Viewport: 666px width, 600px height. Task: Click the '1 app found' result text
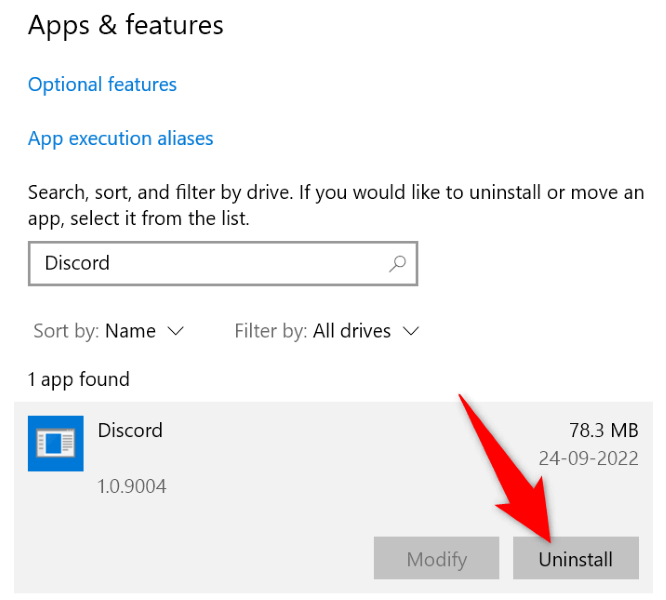[x=79, y=379]
